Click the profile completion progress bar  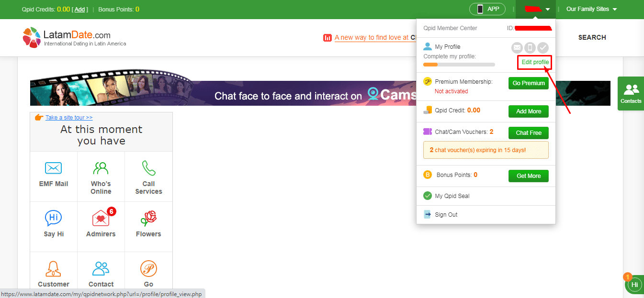point(459,65)
